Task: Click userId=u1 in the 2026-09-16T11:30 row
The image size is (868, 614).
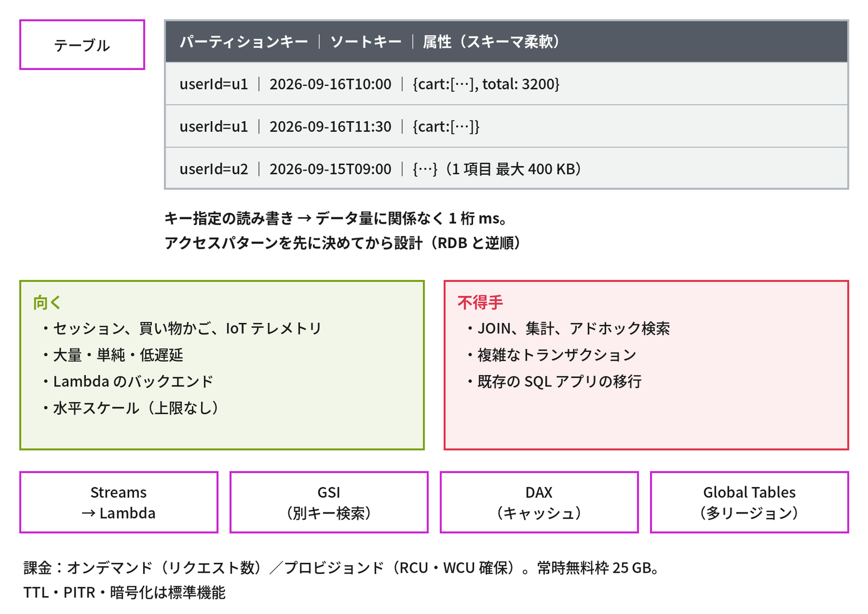Action: (214, 126)
